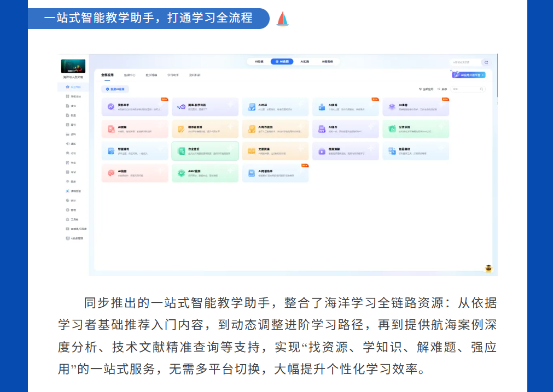
Task: Open 通知 speaker item in sidebar
Action: tap(71, 144)
